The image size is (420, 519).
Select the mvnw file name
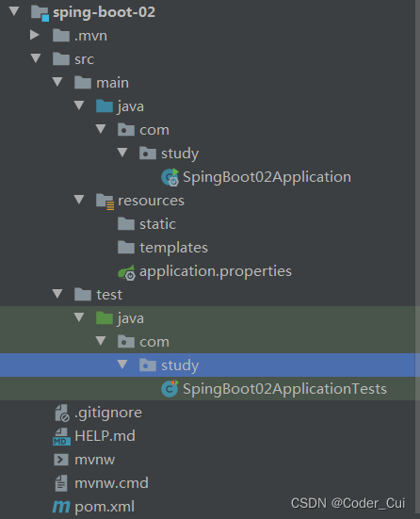[95, 460]
